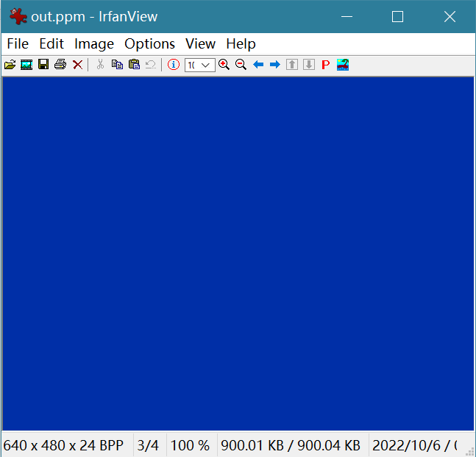476x457 pixels.
Task: Go to next file with right arrow
Action: [x=274, y=65]
